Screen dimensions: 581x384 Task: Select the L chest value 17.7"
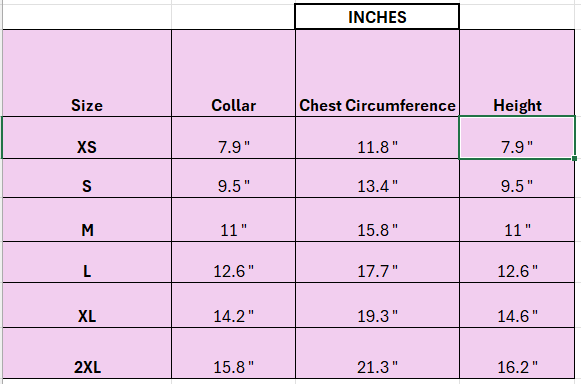point(377,262)
